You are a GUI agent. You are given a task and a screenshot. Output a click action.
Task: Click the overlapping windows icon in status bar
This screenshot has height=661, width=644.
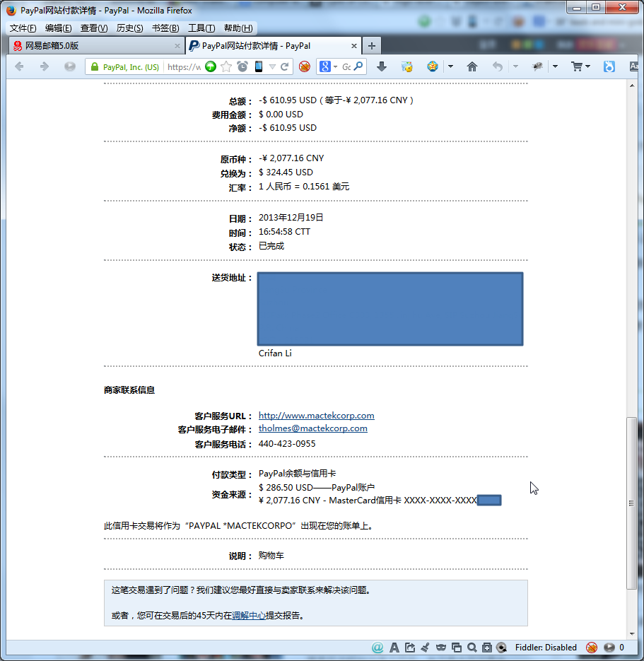point(457,648)
